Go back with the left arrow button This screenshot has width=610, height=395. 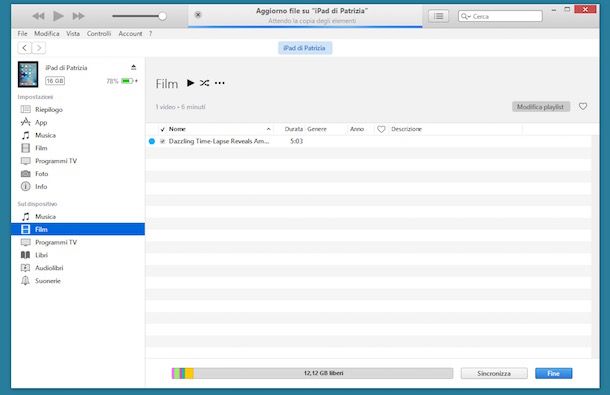pyautogui.click(x=25, y=48)
